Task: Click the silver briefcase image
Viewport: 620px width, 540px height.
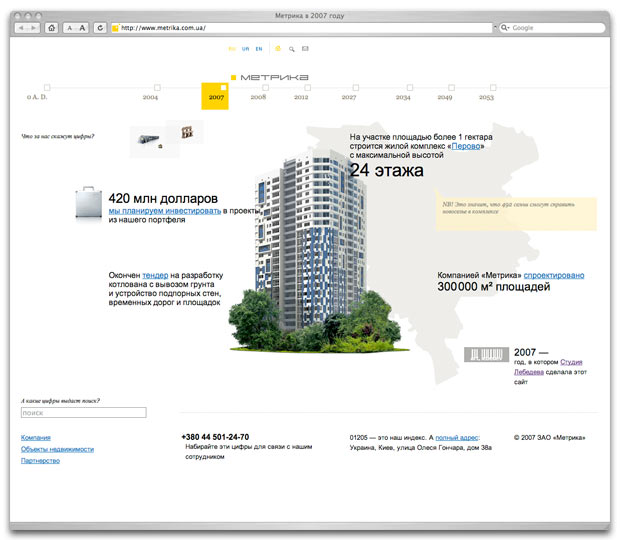Action: [89, 203]
